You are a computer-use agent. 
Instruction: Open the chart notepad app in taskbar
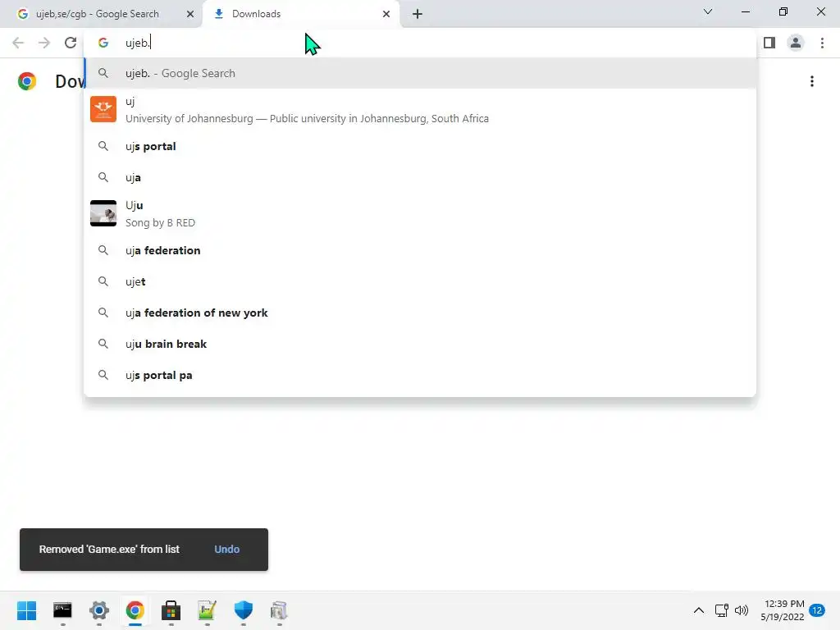point(207,610)
